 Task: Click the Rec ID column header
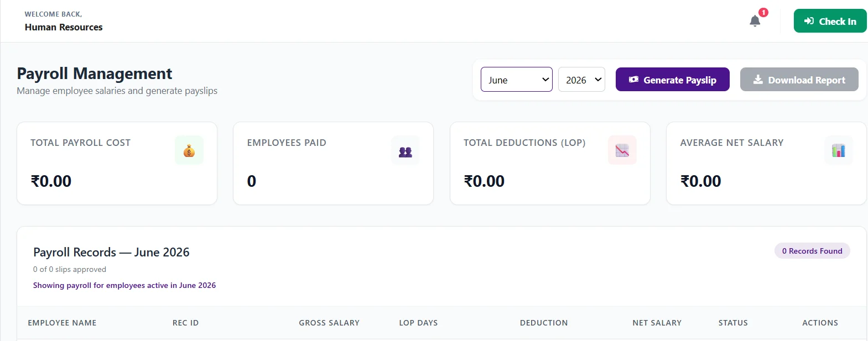185,323
